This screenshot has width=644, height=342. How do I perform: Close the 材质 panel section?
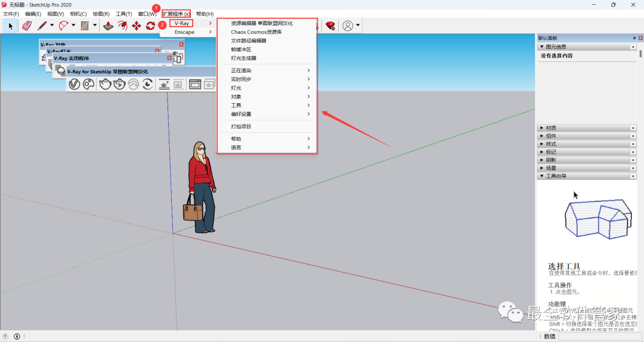pos(633,128)
